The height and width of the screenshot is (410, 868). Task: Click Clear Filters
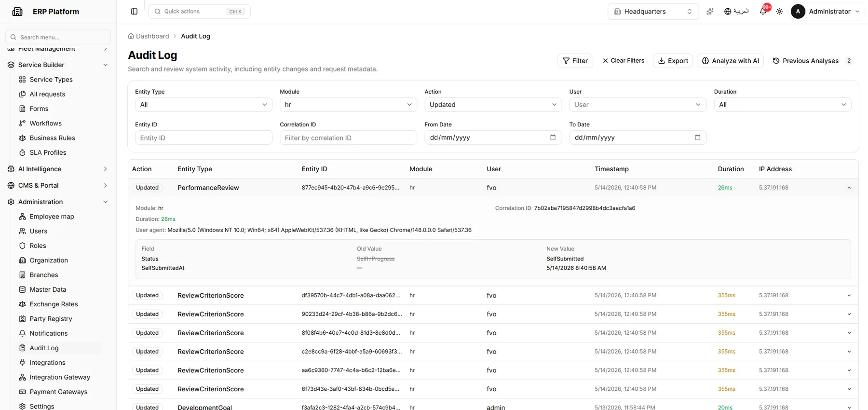tap(623, 61)
